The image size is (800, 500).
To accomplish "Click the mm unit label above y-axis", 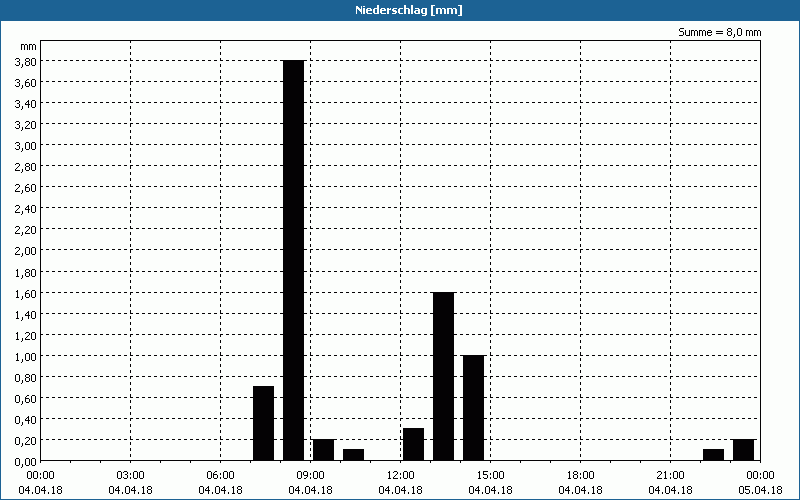I will [29, 46].
